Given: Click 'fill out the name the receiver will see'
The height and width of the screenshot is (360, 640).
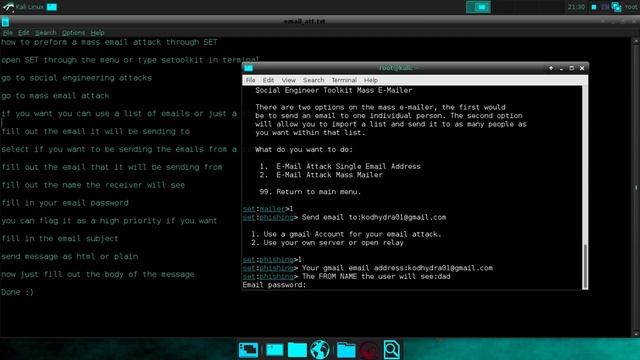Looking at the screenshot, I should point(93,185).
